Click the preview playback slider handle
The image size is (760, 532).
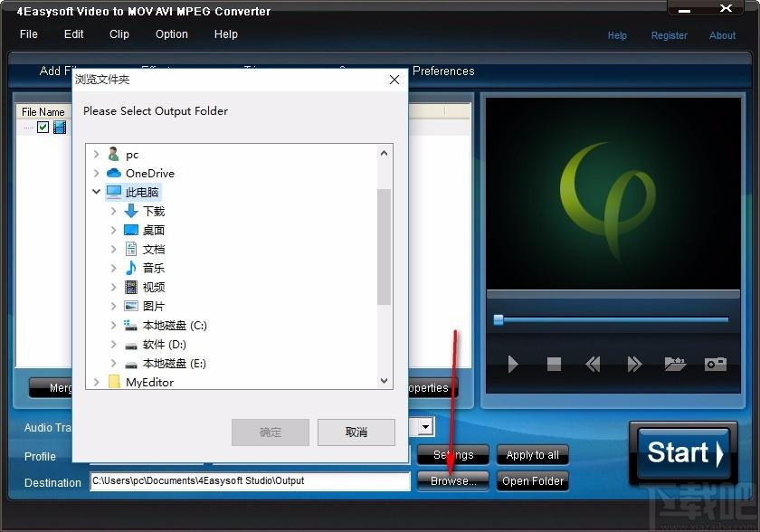(499, 319)
